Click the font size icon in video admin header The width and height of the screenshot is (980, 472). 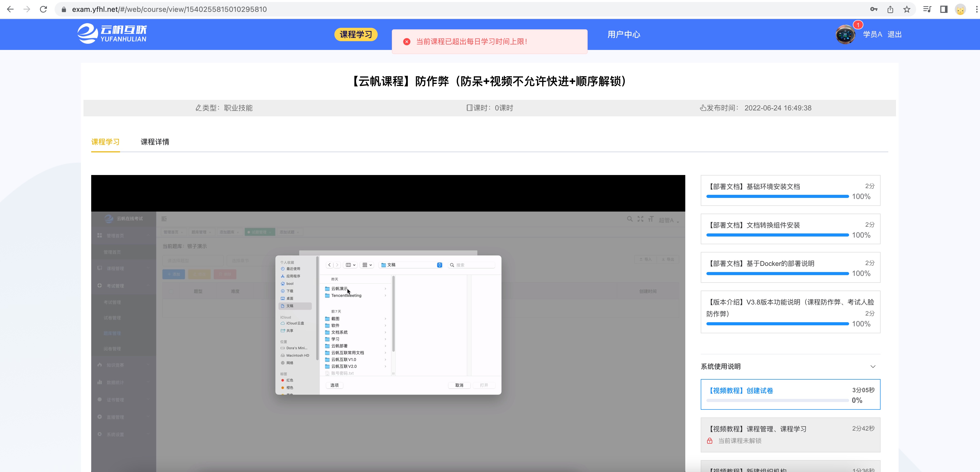click(x=651, y=219)
